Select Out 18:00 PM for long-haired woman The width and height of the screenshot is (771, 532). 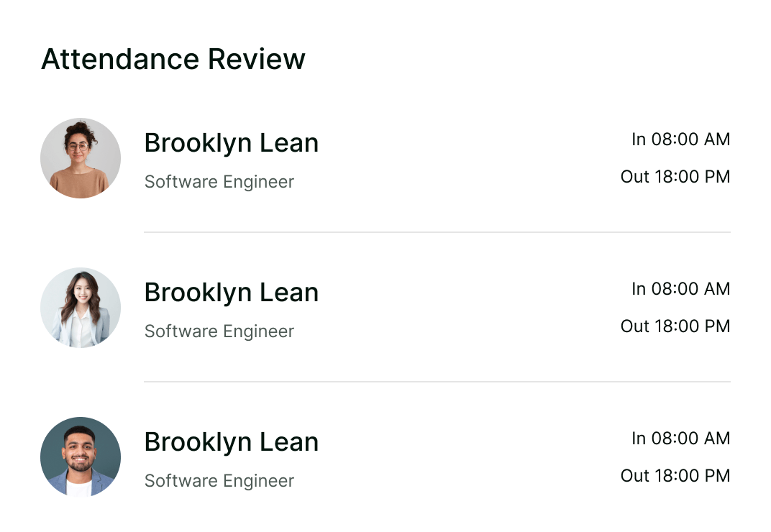coord(675,326)
